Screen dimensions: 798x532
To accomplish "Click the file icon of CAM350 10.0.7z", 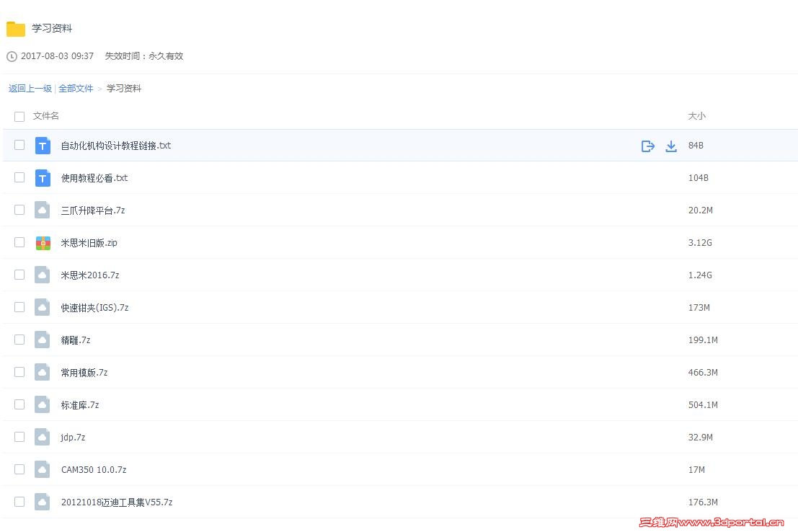I will [43, 469].
